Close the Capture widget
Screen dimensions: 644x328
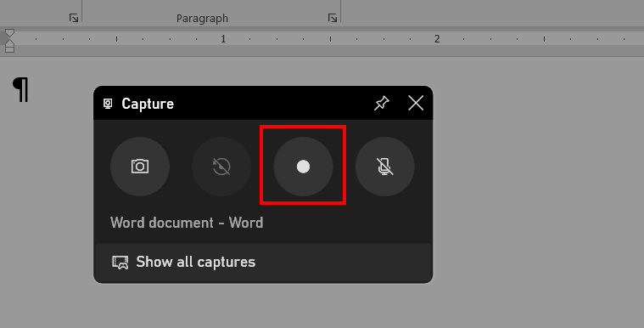pyautogui.click(x=416, y=103)
